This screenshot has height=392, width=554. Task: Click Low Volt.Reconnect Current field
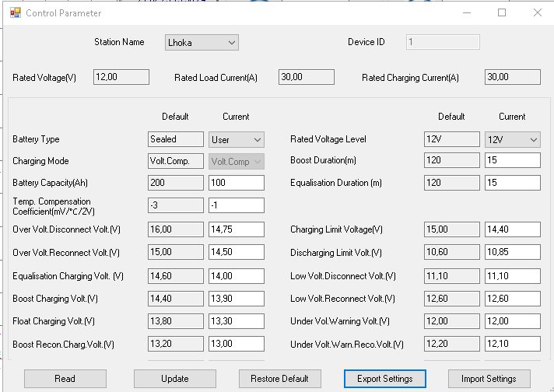coord(513,299)
